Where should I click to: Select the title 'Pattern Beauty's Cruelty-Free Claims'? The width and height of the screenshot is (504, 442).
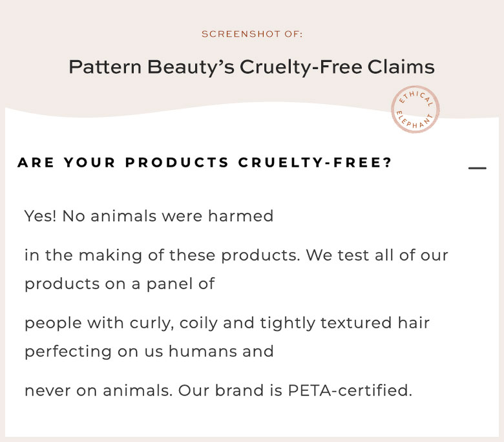point(252,67)
